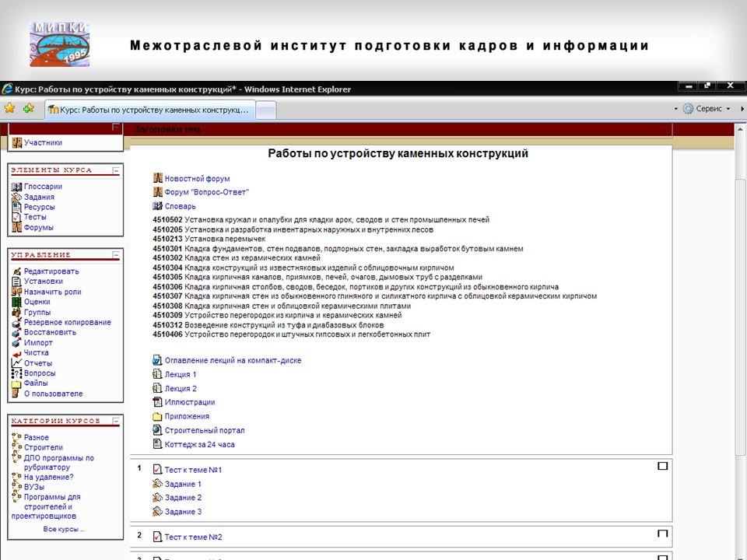
Task: Click the Иллюстрации PDF icon
Action: pyautogui.click(x=158, y=402)
